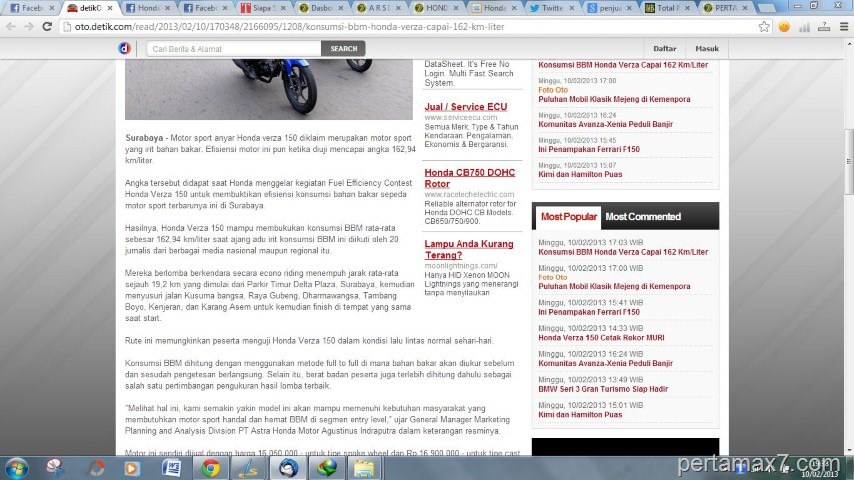Open Thunderbird from the taskbar
The width and height of the screenshot is (854, 480).
click(x=288, y=467)
